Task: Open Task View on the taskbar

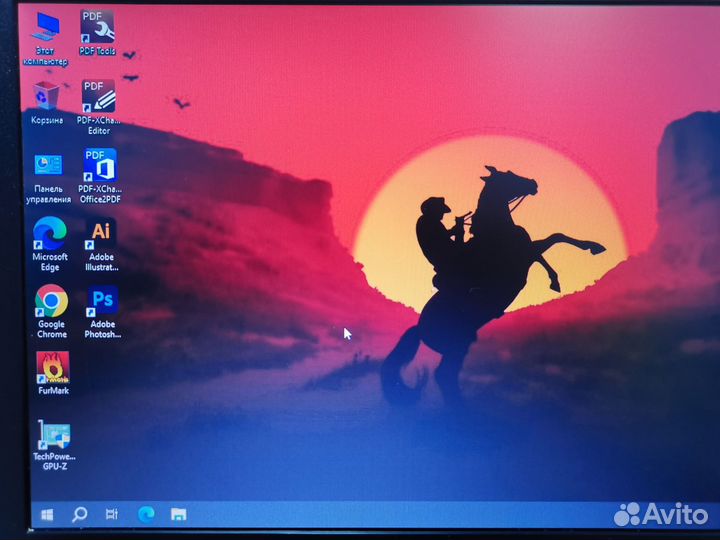Action: click(112, 514)
